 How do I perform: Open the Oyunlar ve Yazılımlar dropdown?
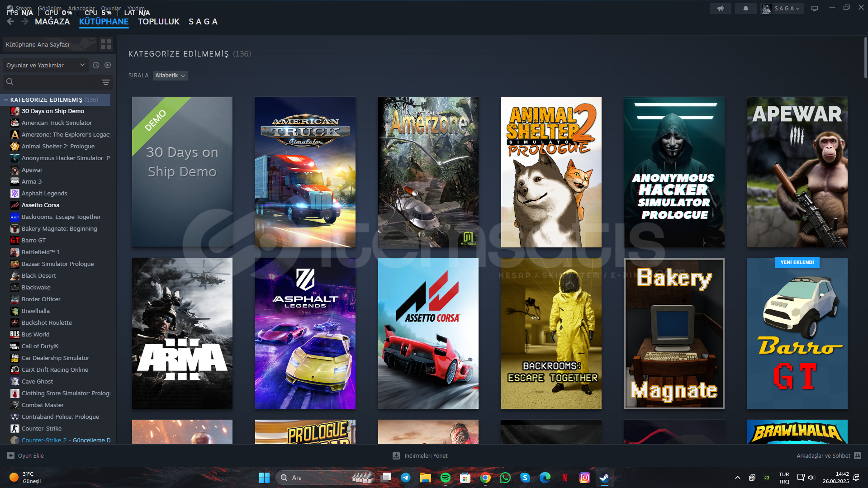(45, 65)
